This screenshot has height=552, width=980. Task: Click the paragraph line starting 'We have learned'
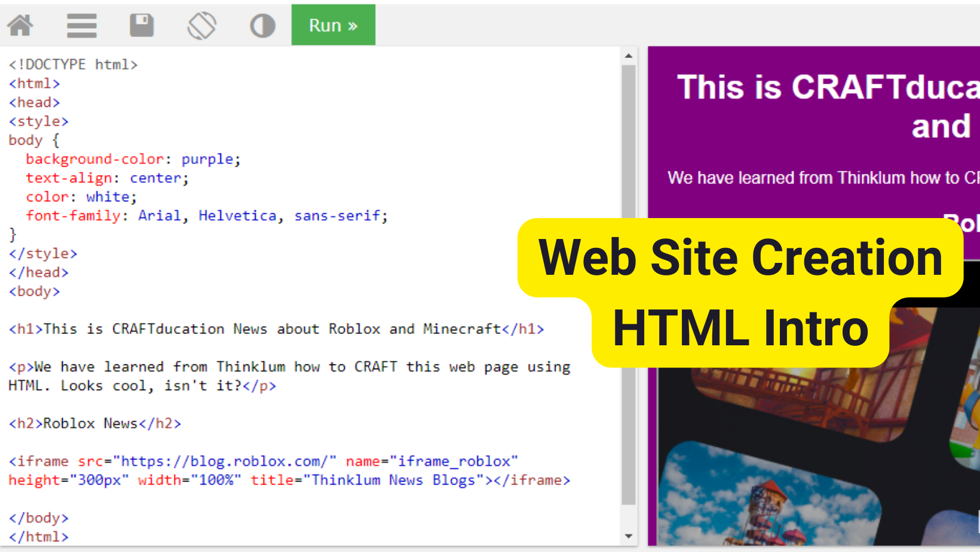pos(290,367)
